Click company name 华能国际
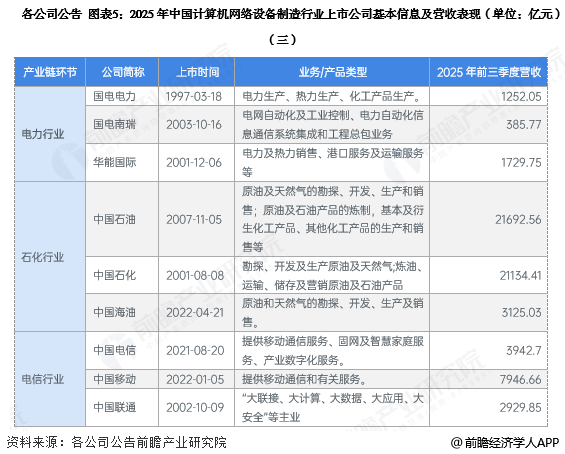The height and width of the screenshot is (454, 565). click(115, 163)
